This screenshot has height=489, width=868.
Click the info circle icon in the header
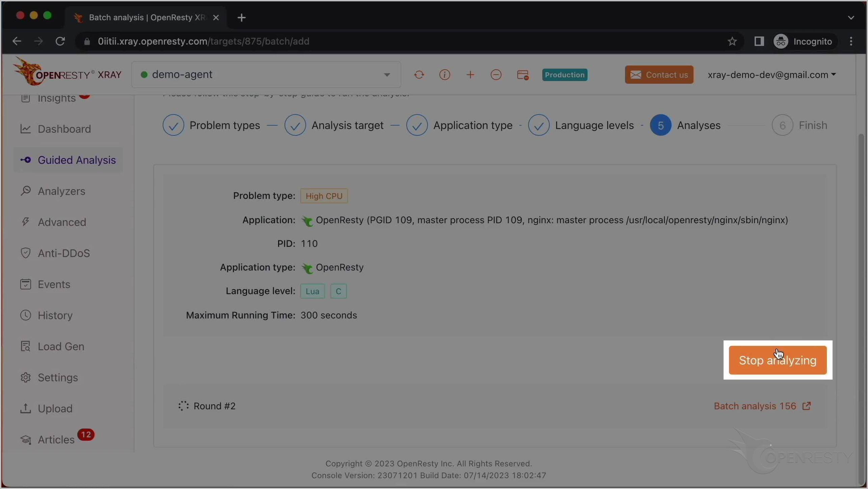coord(445,75)
